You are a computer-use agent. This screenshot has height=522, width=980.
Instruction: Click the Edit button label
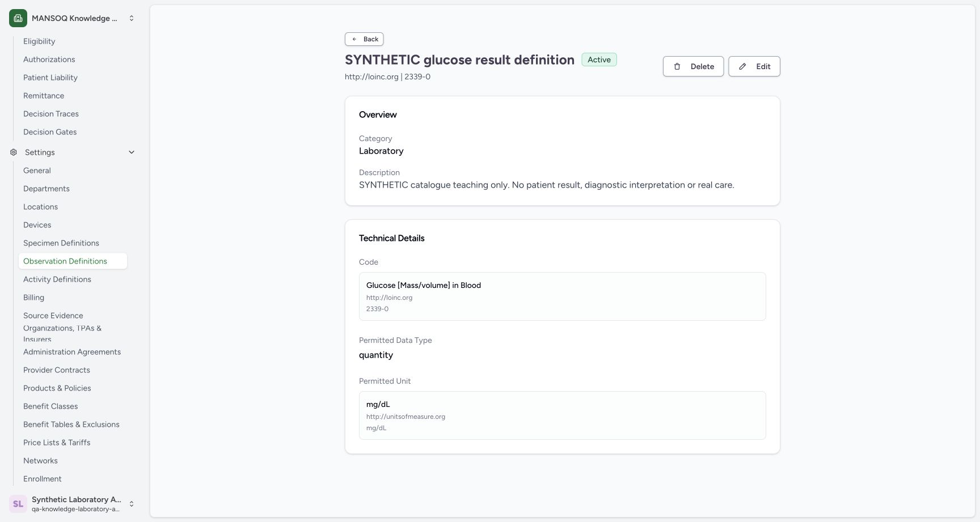tap(763, 66)
